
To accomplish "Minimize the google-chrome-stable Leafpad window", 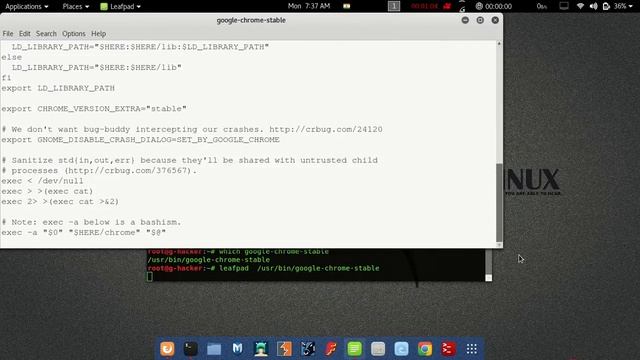I will [465, 20].
